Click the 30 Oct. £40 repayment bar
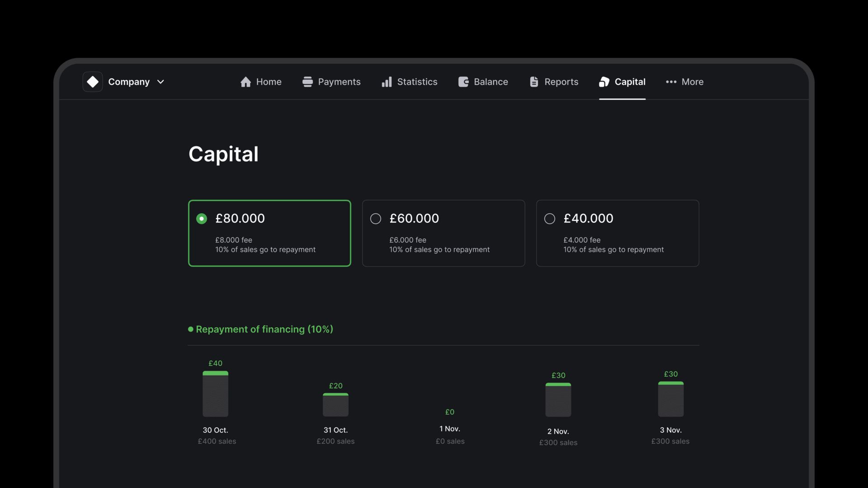This screenshot has height=488, width=868. tap(215, 394)
